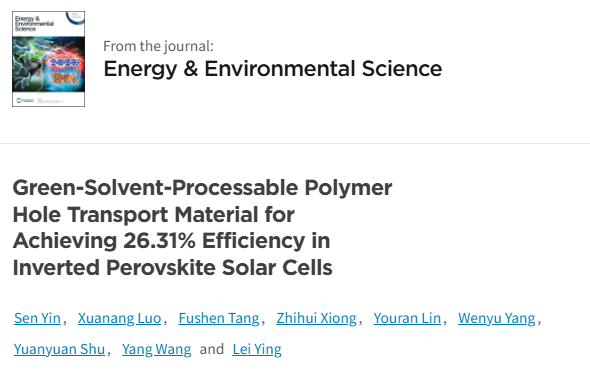
Task: Click the publisher logo on cover bottom
Action: [25, 100]
